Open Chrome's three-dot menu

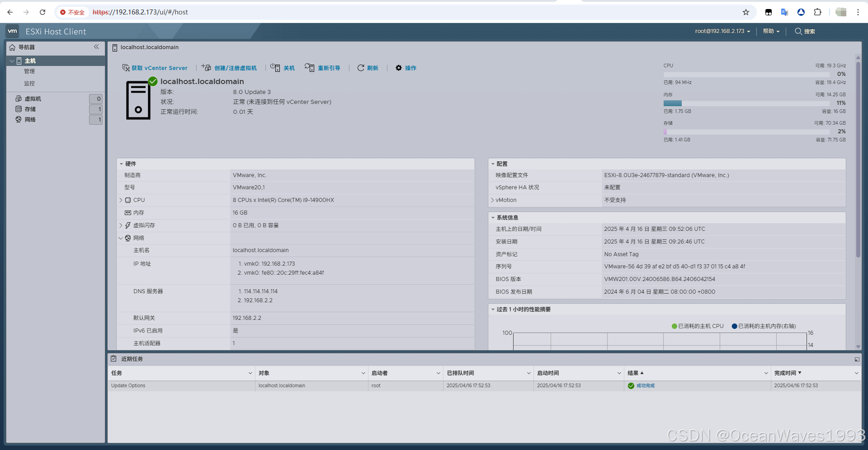(x=858, y=12)
